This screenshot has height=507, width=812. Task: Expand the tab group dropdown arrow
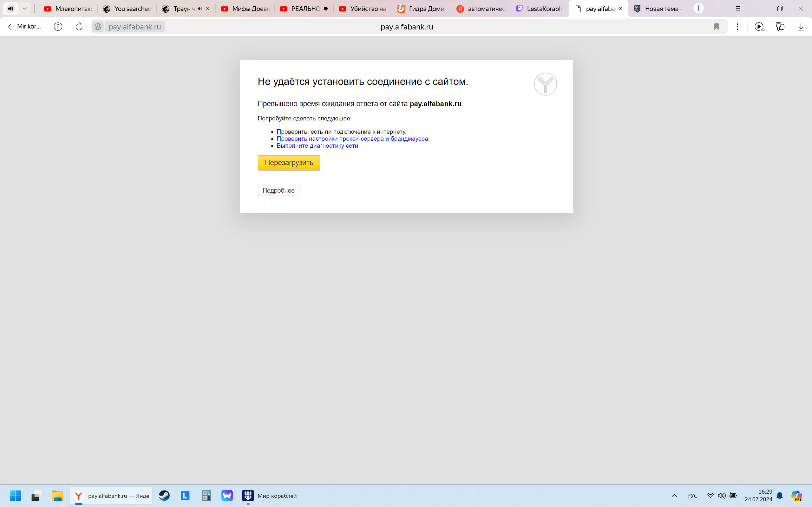(x=24, y=9)
